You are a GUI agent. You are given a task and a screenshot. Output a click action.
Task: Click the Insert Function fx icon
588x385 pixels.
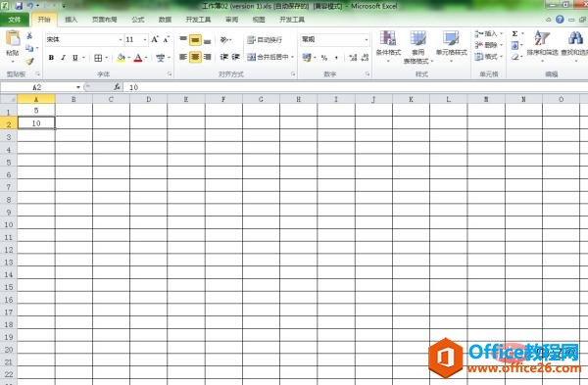[117, 87]
